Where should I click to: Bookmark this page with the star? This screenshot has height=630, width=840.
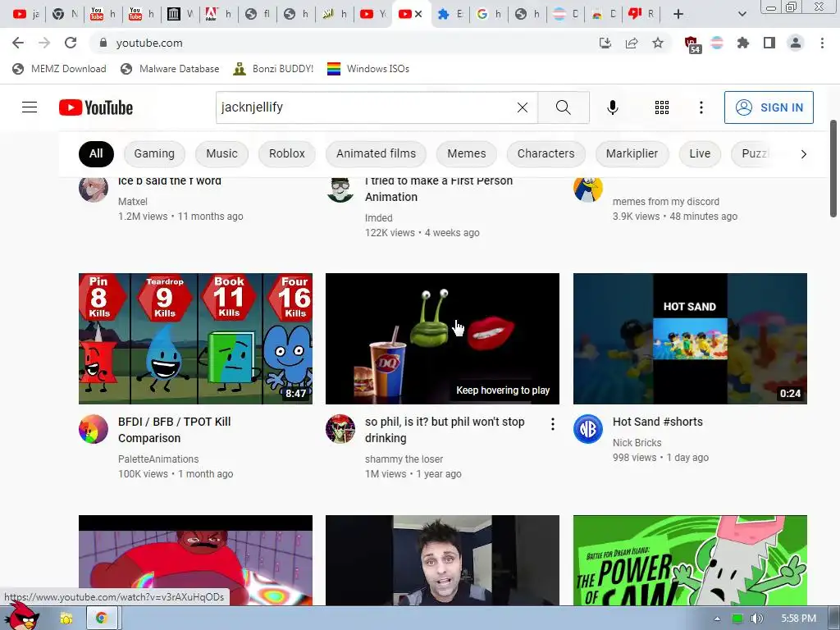coord(658,43)
